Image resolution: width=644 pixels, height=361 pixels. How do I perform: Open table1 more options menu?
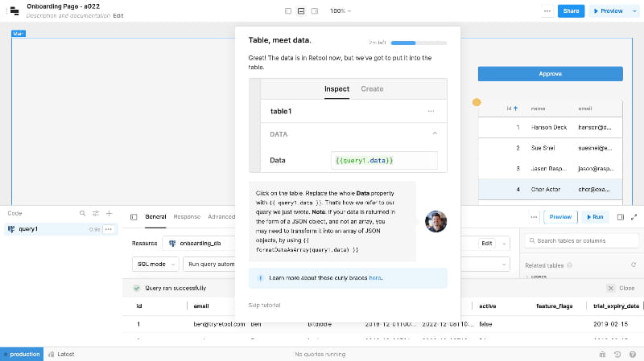(431, 111)
